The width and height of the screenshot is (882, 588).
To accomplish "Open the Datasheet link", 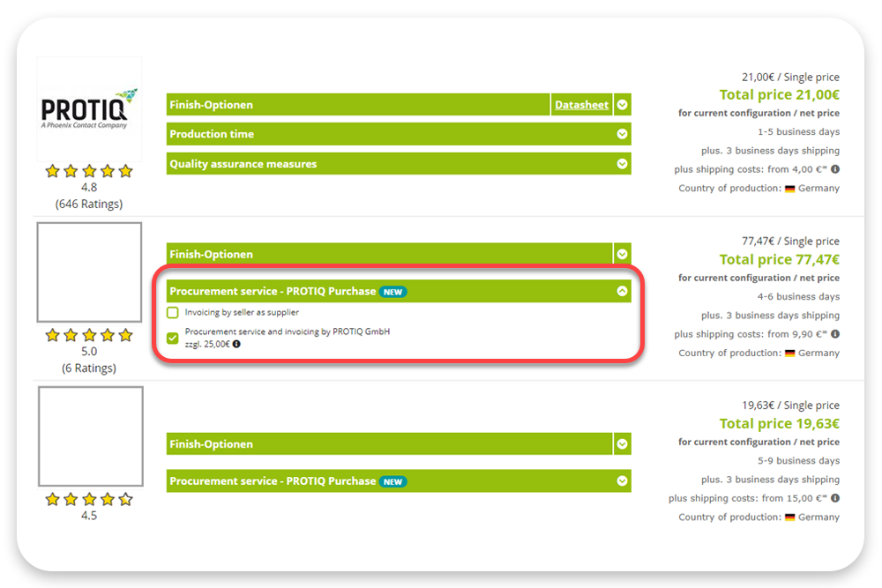I will 581,104.
